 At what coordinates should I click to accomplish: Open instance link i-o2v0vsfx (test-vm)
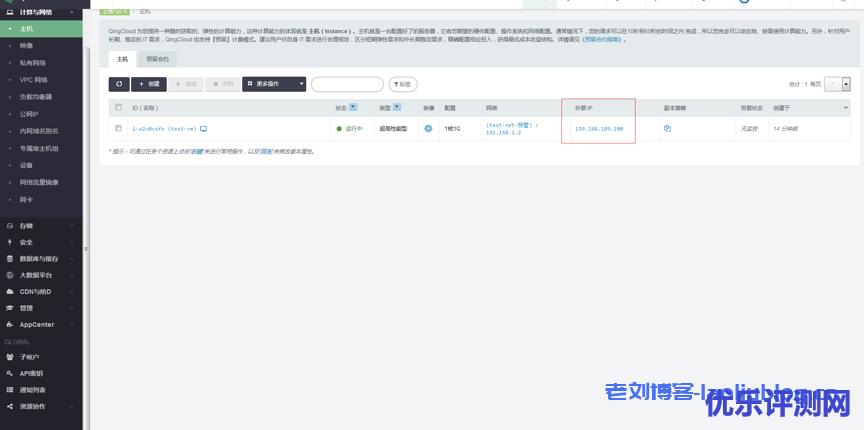tap(164, 129)
